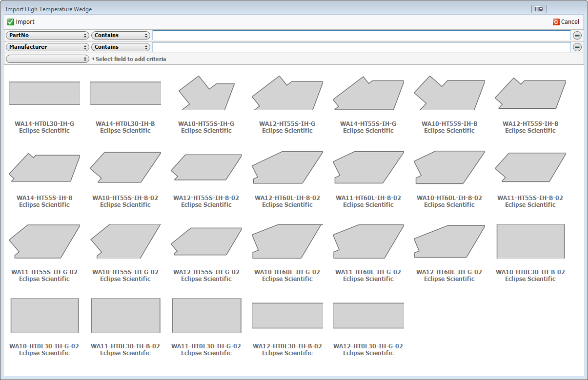588x380 pixels.
Task: Select the WA12-HT60L-IH-G-02 wedge thumbnail
Action: (x=449, y=241)
